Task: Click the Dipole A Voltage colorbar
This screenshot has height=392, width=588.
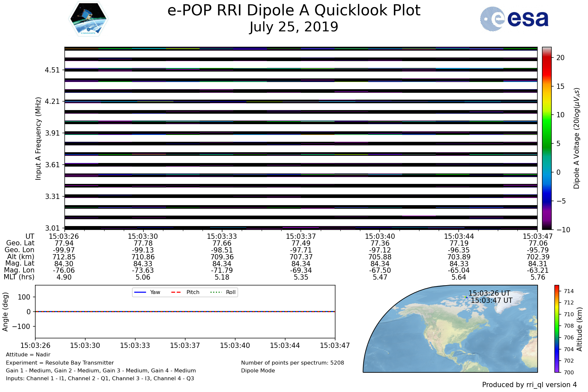Action: 547,138
